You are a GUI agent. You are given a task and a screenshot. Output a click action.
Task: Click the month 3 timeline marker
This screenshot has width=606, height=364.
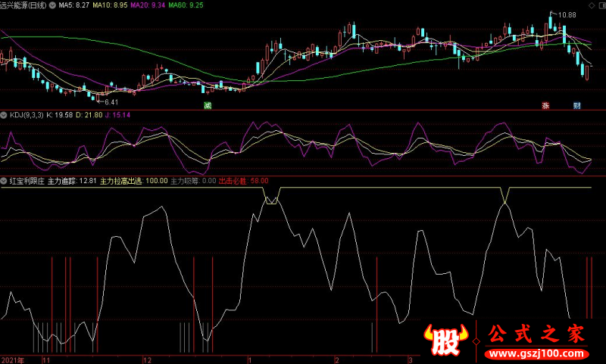411,360
